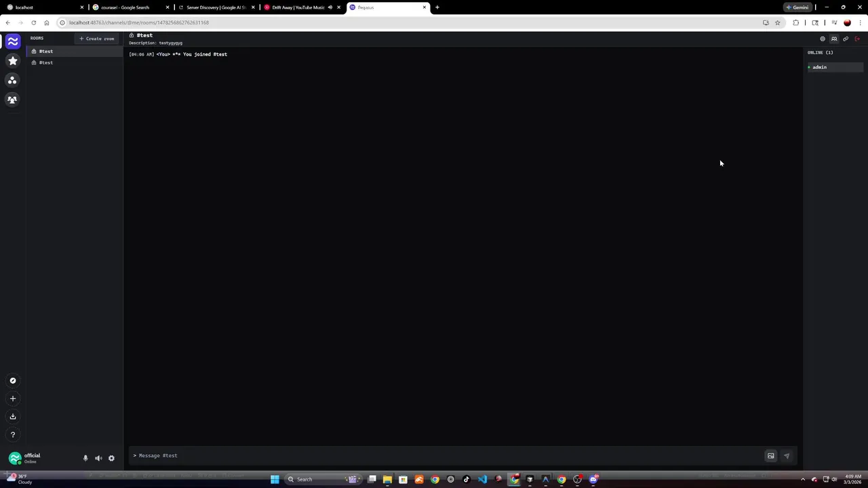
Task: Open the Chrome three-dot menu
Action: click(860, 22)
